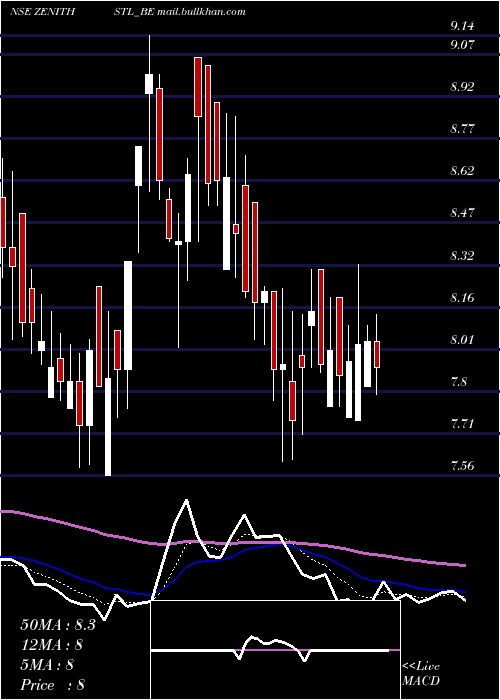Click the 7.8 price axis label

pos(458,382)
